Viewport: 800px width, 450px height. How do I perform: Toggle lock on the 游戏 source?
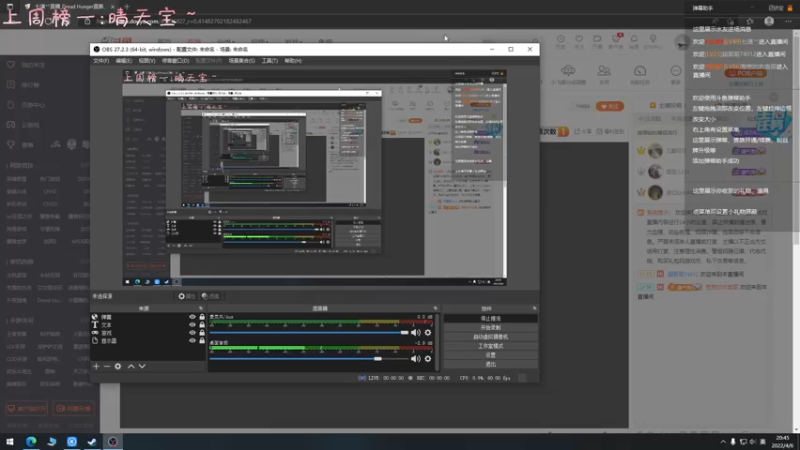[x=202, y=333]
